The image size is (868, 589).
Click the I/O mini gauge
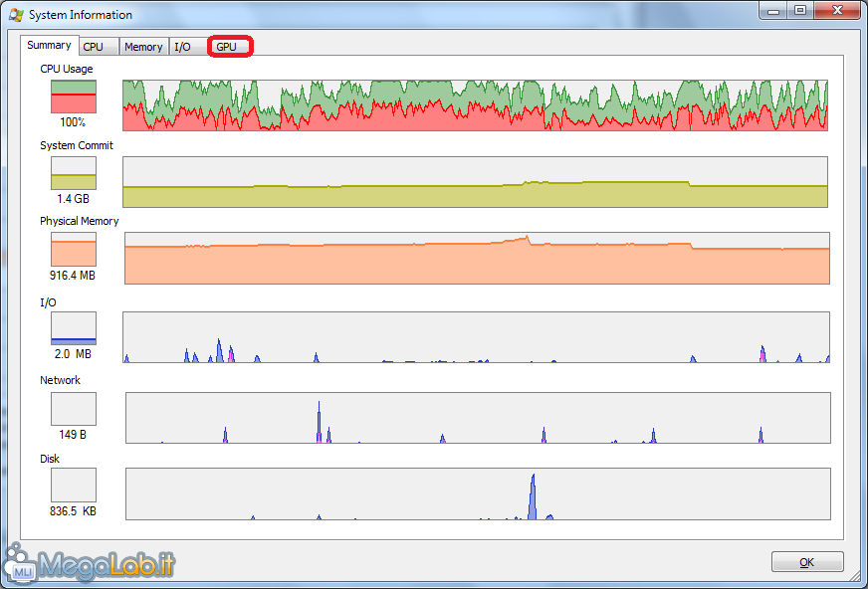pyautogui.click(x=74, y=328)
